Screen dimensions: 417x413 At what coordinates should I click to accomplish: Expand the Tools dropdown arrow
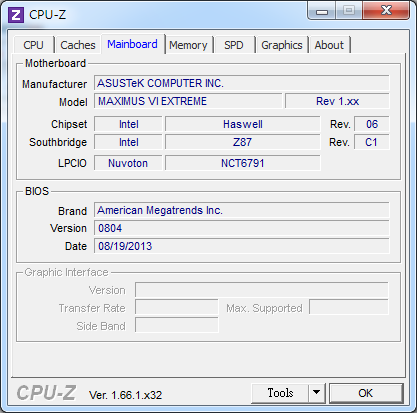coord(317,393)
